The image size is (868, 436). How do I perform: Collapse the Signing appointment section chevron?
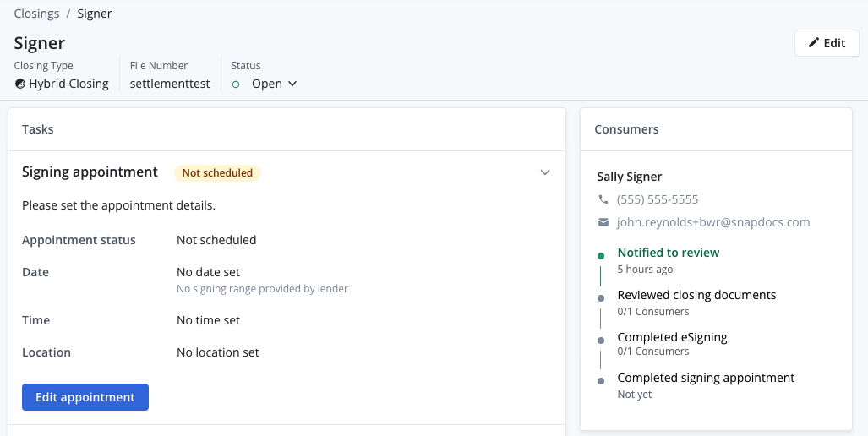(545, 172)
